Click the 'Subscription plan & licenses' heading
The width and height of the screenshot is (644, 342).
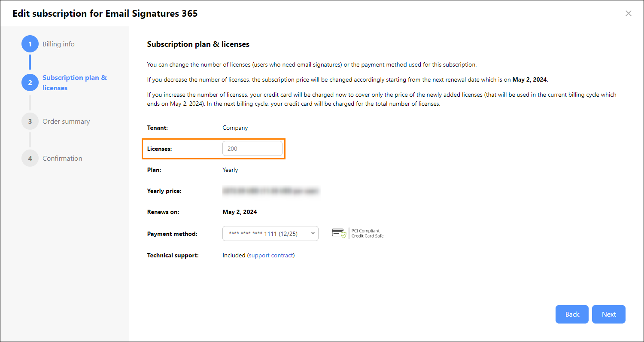pyautogui.click(x=198, y=44)
